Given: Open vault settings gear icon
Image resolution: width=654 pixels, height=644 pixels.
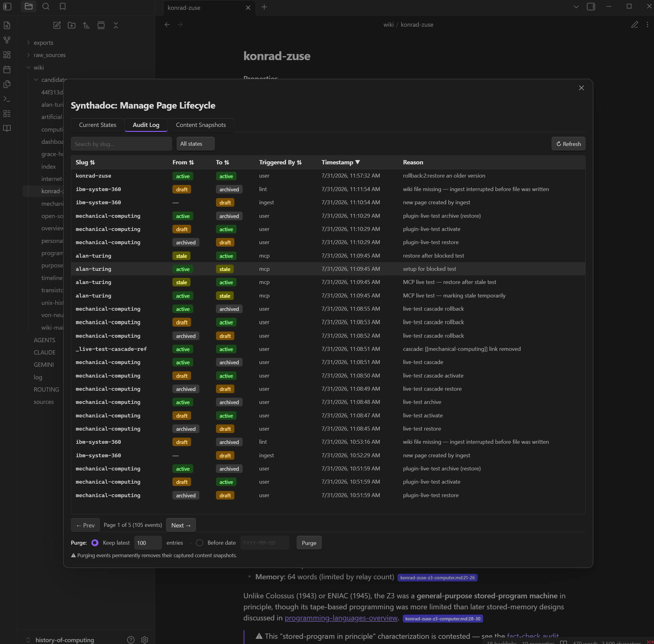Looking at the screenshot, I should click(x=144, y=640).
